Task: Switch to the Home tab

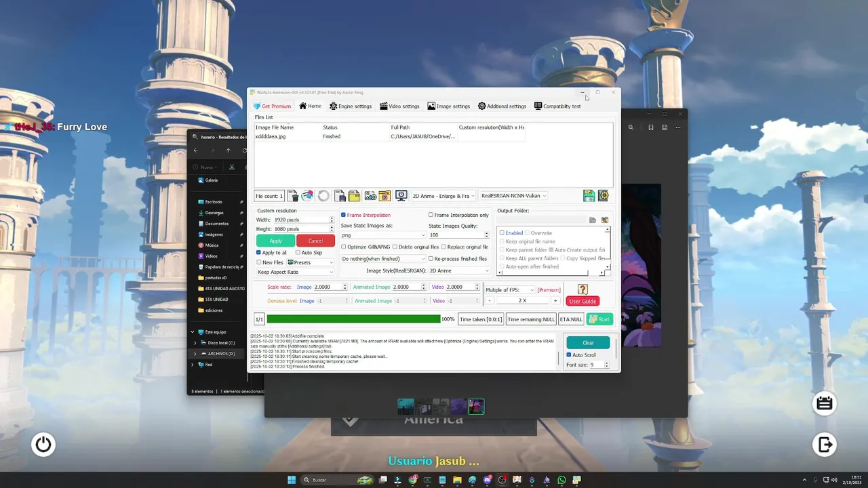Action: (x=311, y=106)
